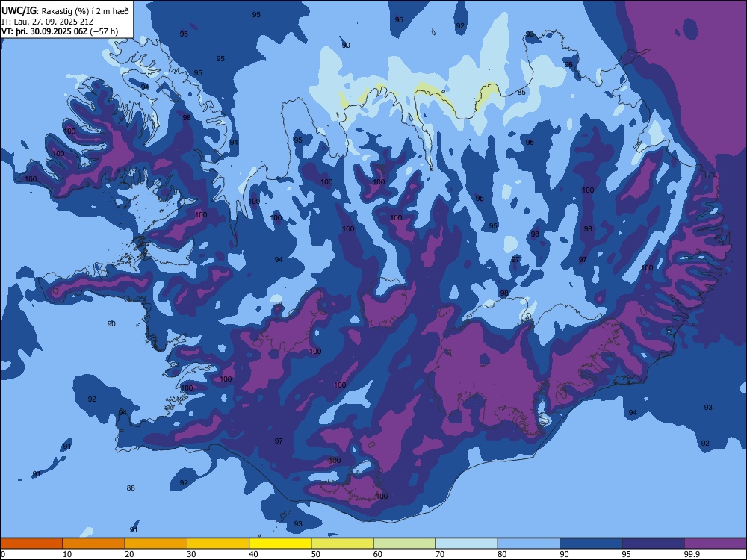The width and height of the screenshot is (747, 560).
Task: Select the golden 30–40 legend swatch
Action: coord(218,544)
